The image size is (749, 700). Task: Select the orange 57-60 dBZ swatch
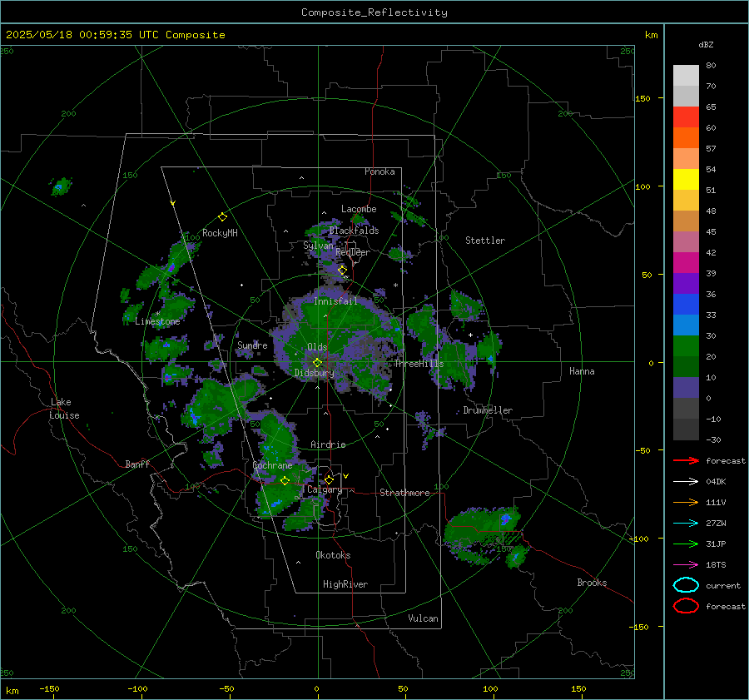coord(686,138)
